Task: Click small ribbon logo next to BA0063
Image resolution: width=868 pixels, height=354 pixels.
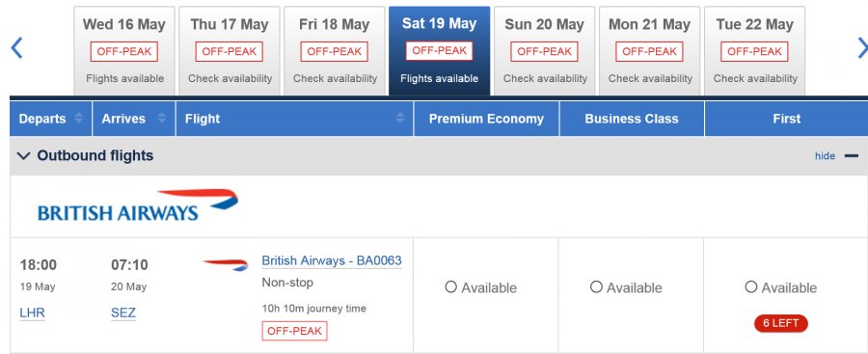Action: 226,265
